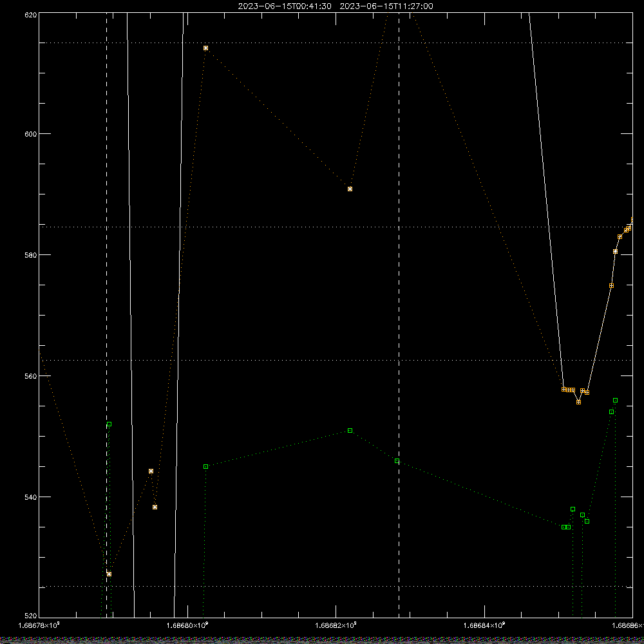The width and height of the screenshot is (644, 644).
Task: Click the middle vertical dashed line
Action: point(399,315)
